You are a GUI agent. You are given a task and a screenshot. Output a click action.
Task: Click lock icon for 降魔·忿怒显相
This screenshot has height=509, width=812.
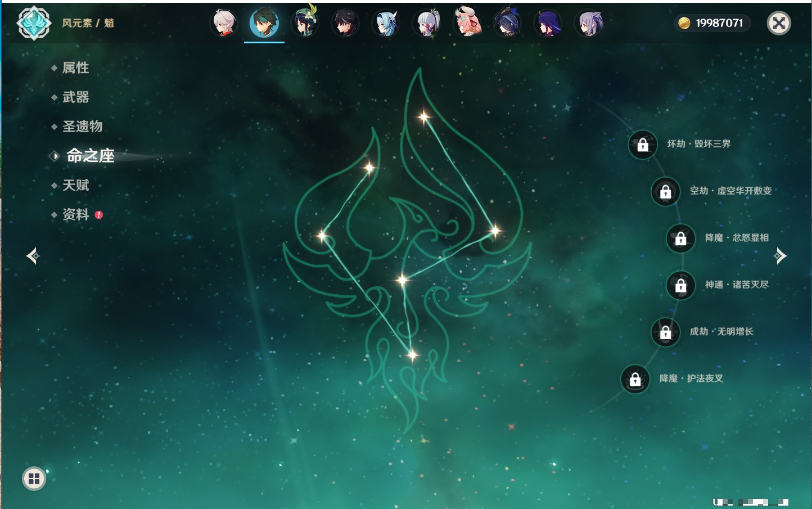(680, 238)
